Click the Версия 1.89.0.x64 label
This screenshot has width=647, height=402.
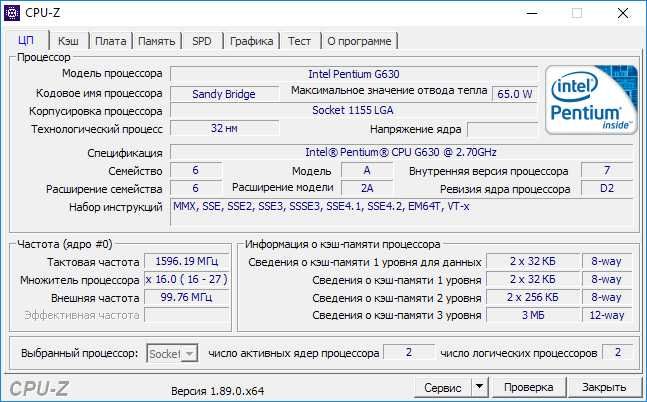[217, 391]
